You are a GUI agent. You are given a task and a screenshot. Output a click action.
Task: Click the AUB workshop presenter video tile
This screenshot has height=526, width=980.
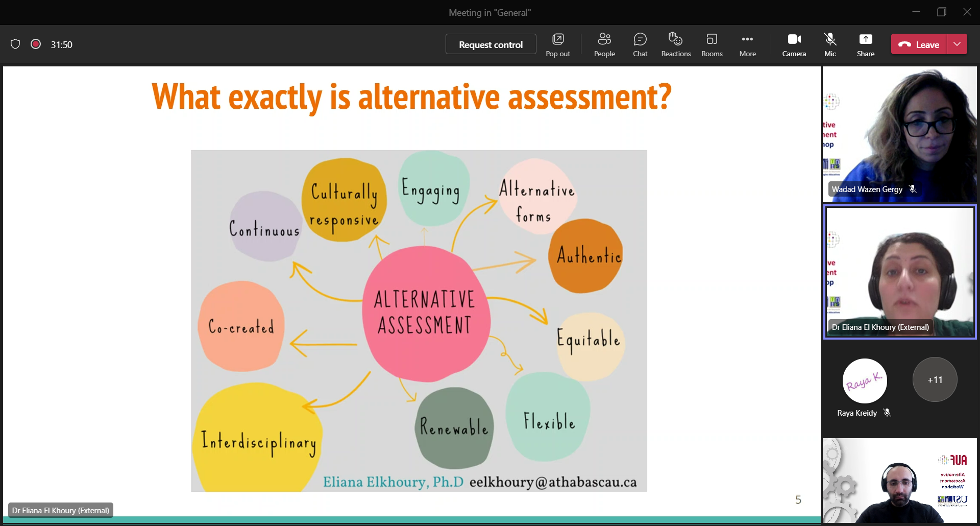pyautogui.click(x=899, y=481)
